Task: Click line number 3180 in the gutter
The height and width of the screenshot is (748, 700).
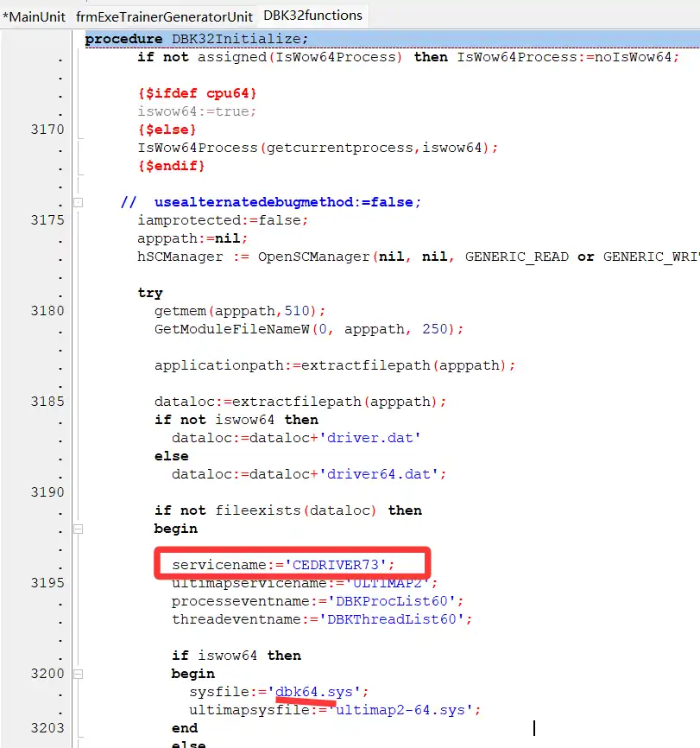Action: click(x=47, y=311)
